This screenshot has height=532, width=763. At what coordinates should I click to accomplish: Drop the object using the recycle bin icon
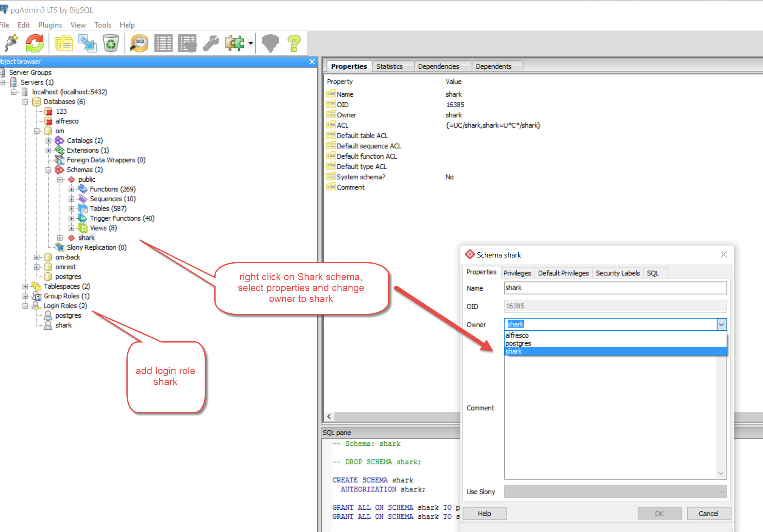click(111, 43)
